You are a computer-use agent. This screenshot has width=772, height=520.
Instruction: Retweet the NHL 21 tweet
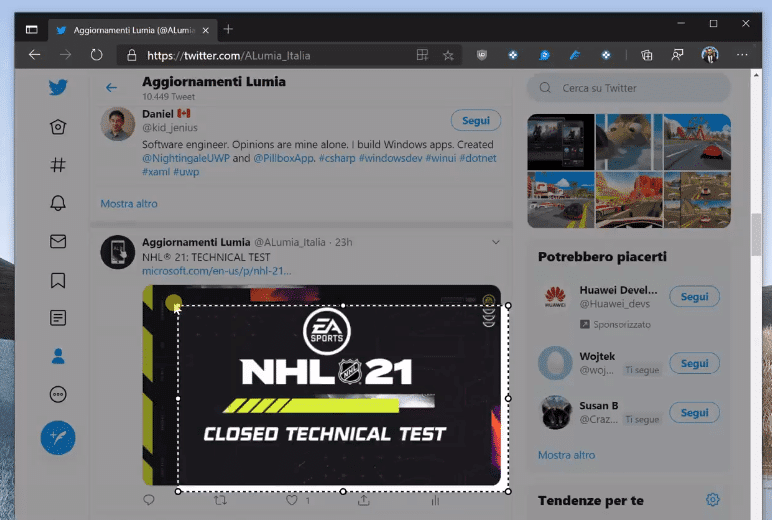coord(221,500)
